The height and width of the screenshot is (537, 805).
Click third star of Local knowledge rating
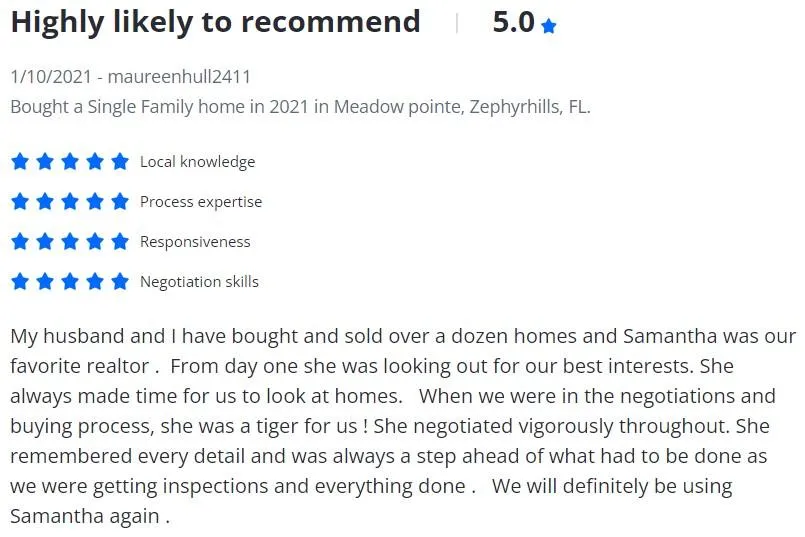click(70, 161)
